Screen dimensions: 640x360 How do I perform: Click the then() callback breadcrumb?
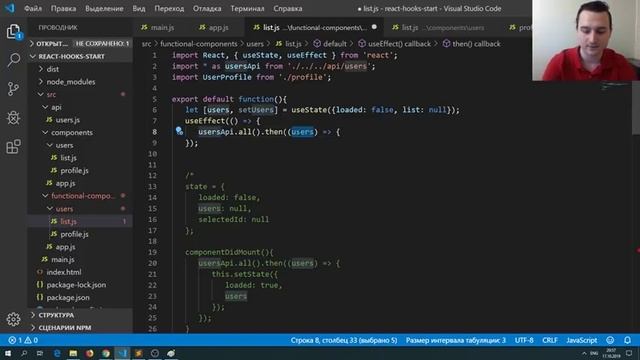tap(476, 44)
